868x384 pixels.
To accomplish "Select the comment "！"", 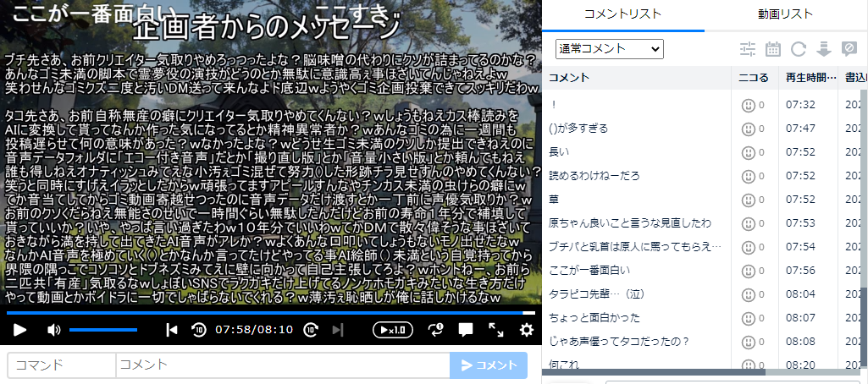I will click(554, 105).
